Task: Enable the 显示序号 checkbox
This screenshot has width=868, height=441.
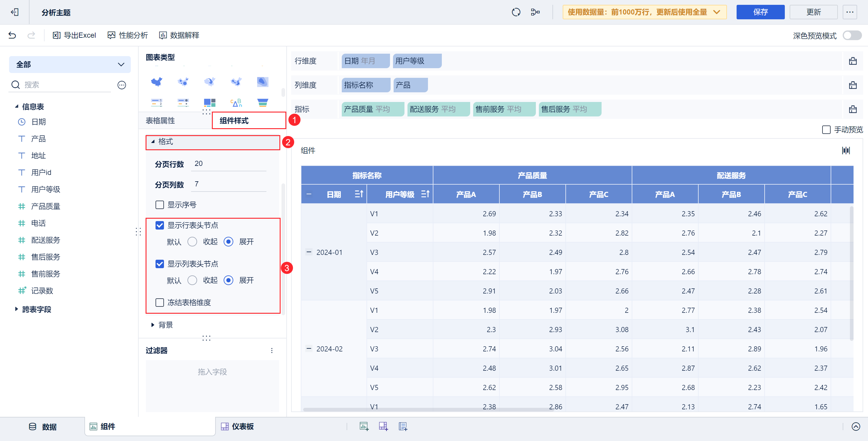Action: [x=160, y=205]
